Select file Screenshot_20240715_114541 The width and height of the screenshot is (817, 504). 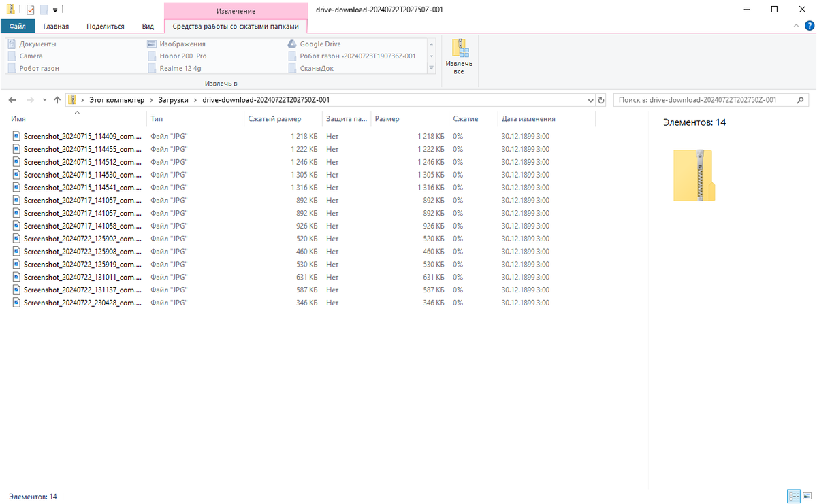point(82,187)
